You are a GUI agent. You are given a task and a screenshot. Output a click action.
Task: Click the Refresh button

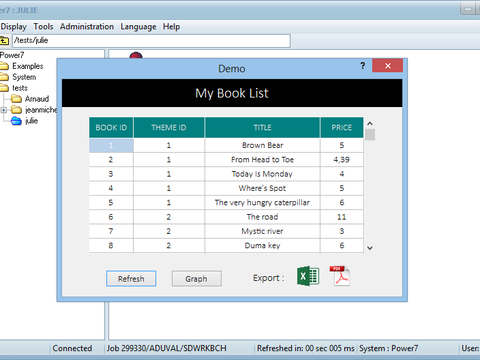click(x=131, y=279)
